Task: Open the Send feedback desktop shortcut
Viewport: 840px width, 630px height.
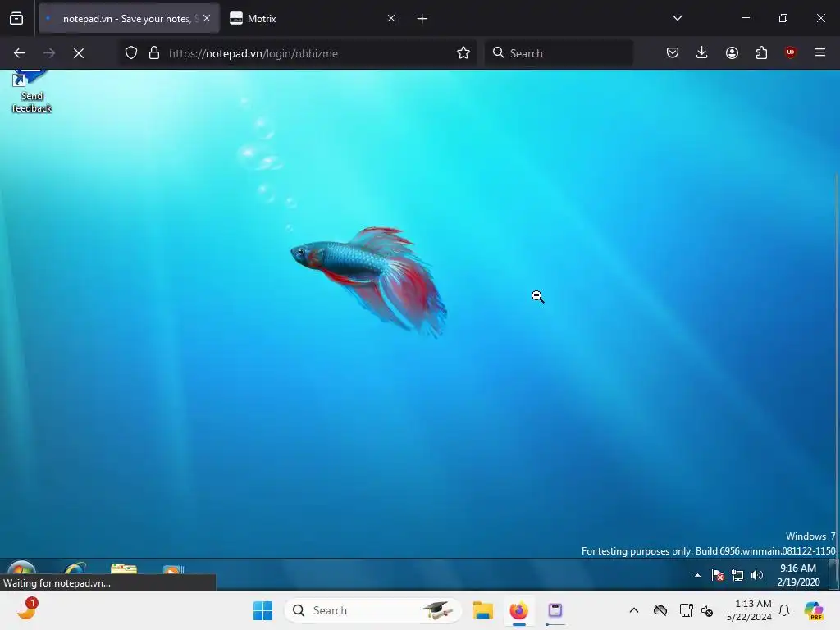Action: [x=32, y=92]
